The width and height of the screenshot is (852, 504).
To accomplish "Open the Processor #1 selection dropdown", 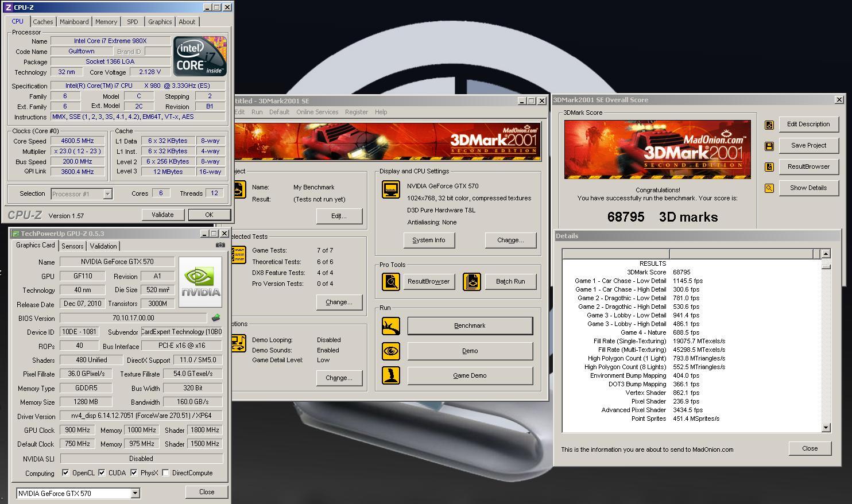I will coord(107,194).
